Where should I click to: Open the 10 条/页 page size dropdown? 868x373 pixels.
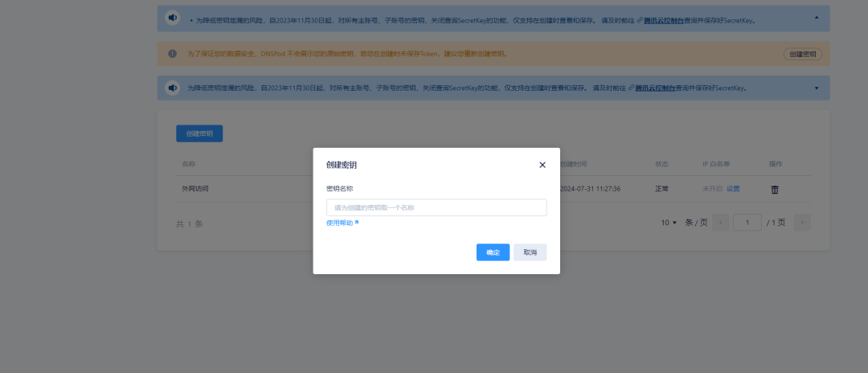coord(669,223)
